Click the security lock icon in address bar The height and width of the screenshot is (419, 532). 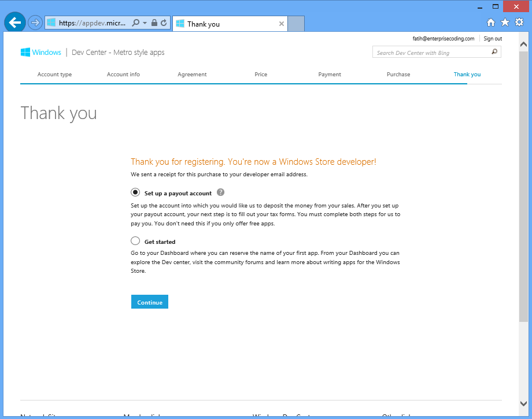pos(154,23)
